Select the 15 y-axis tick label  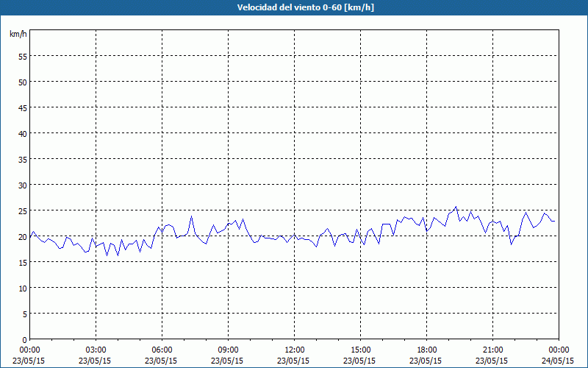[x=23, y=263]
